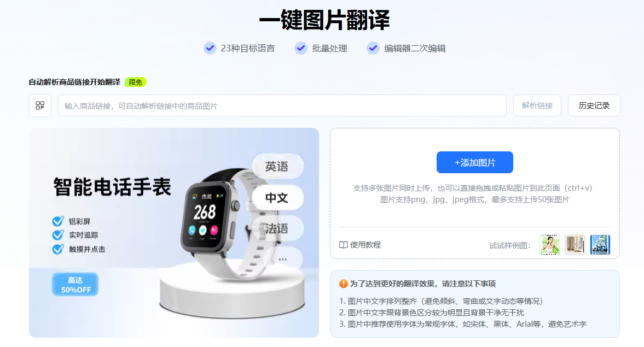Click the grid icon beside the link input
Image resolution: width=644 pixels, height=347 pixels.
point(40,105)
